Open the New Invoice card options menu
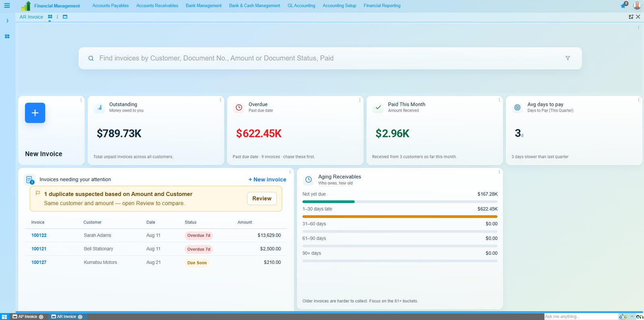Screen dimensions: 644x320 (81, 100)
